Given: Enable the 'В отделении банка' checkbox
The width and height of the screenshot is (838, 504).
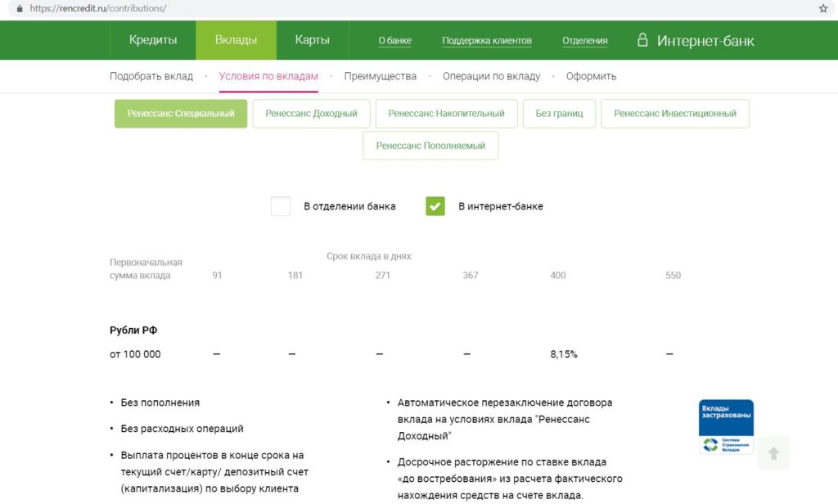Looking at the screenshot, I should 281,206.
